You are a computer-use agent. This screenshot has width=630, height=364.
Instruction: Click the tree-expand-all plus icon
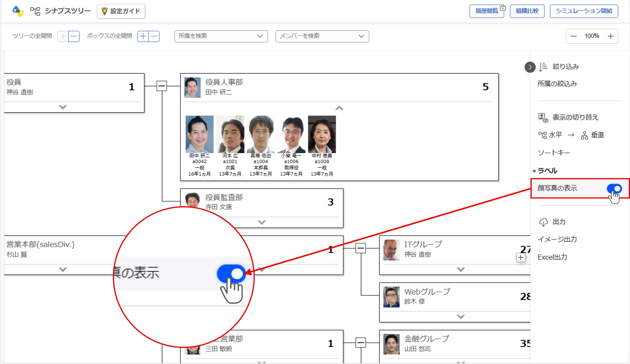coord(63,36)
